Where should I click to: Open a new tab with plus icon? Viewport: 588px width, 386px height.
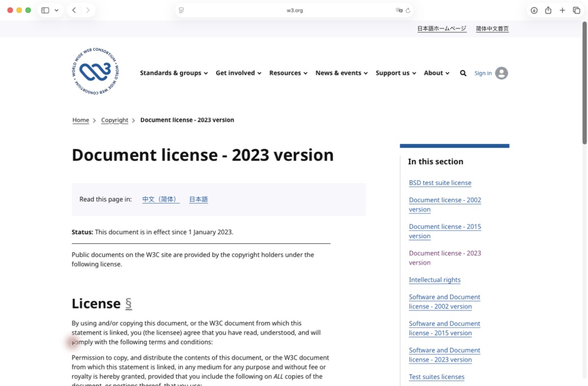tap(562, 10)
